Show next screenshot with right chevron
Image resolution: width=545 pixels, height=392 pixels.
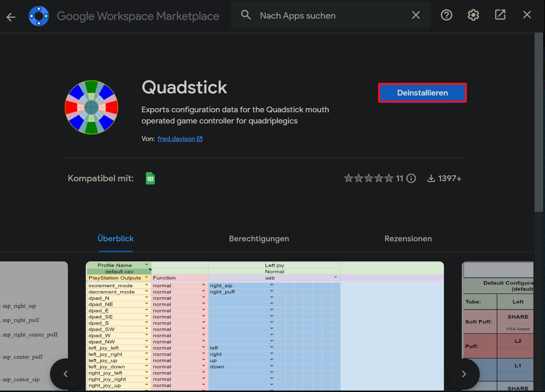(x=464, y=374)
